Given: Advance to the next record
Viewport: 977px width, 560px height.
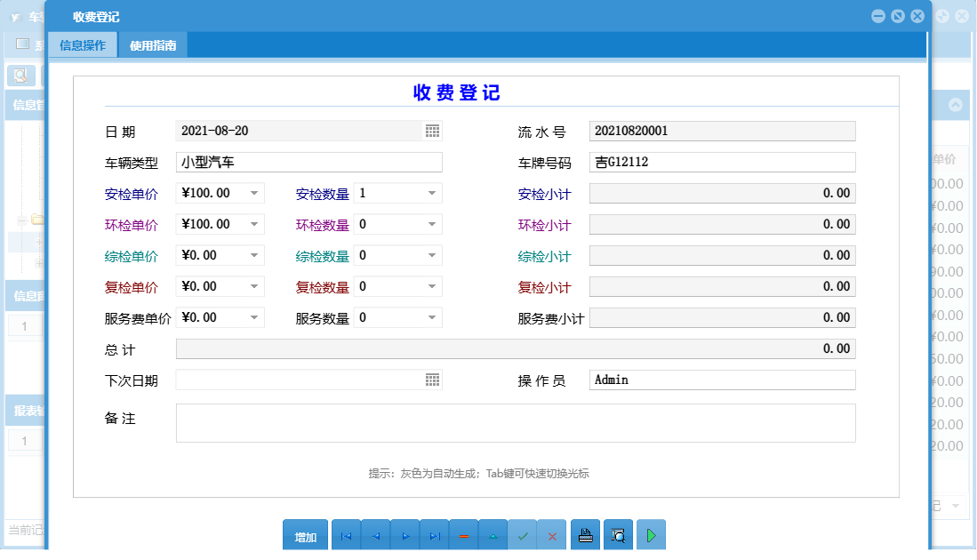Looking at the screenshot, I should [404, 534].
